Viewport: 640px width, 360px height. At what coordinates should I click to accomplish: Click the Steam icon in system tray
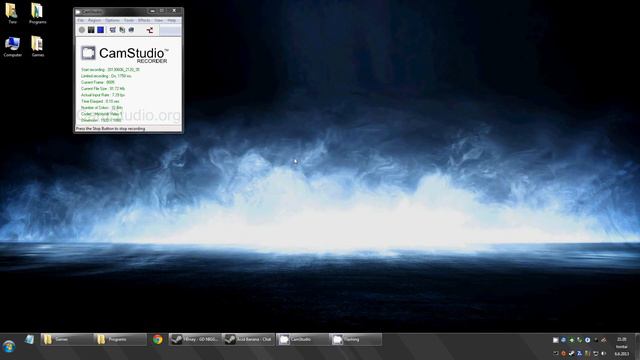point(571,353)
